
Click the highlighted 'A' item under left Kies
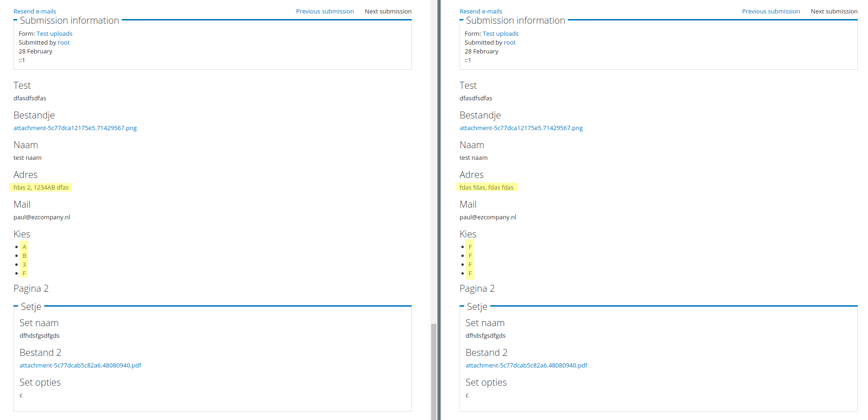click(24, 247)
